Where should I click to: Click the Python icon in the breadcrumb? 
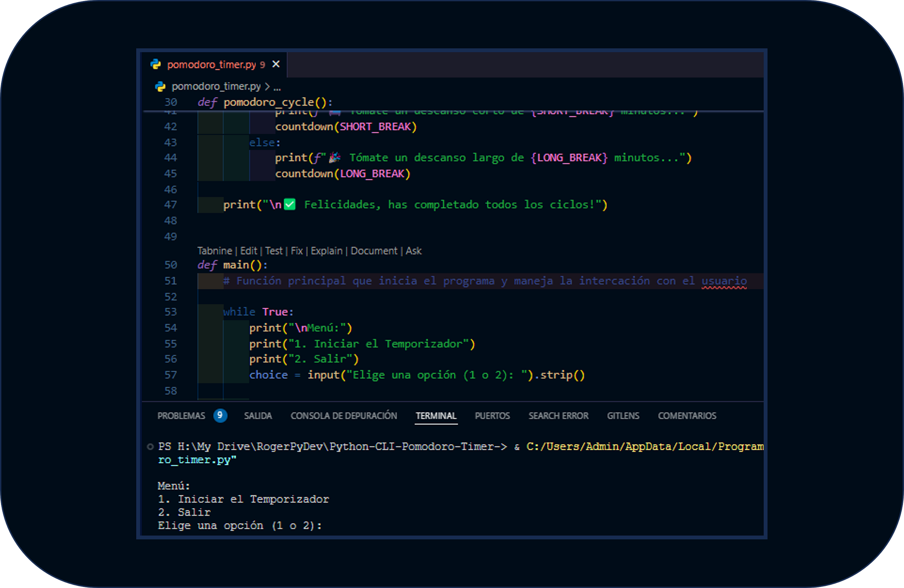(160, 87)
